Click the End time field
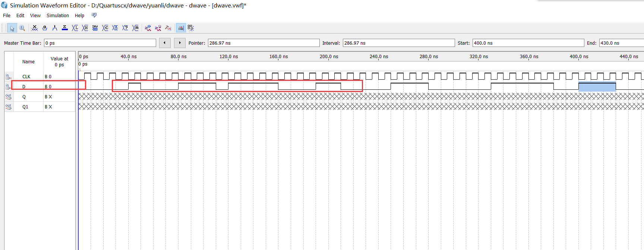 pos(621,43)
